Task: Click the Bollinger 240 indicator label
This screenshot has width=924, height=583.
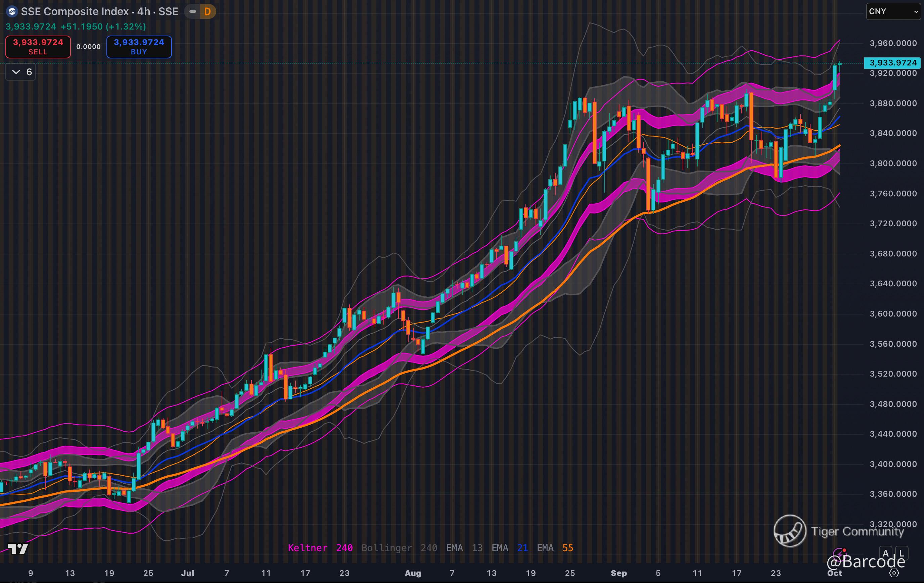Action: tap(399, 548)
